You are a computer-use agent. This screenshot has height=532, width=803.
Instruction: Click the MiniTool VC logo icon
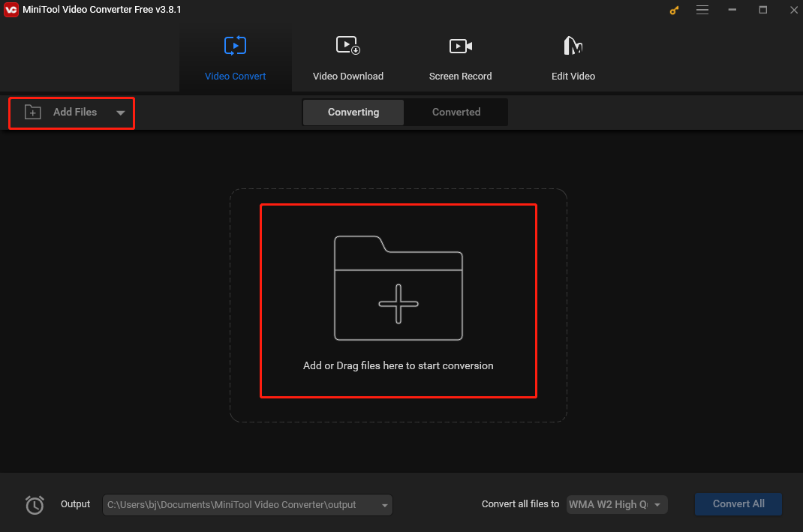click(x=11, y=10)
